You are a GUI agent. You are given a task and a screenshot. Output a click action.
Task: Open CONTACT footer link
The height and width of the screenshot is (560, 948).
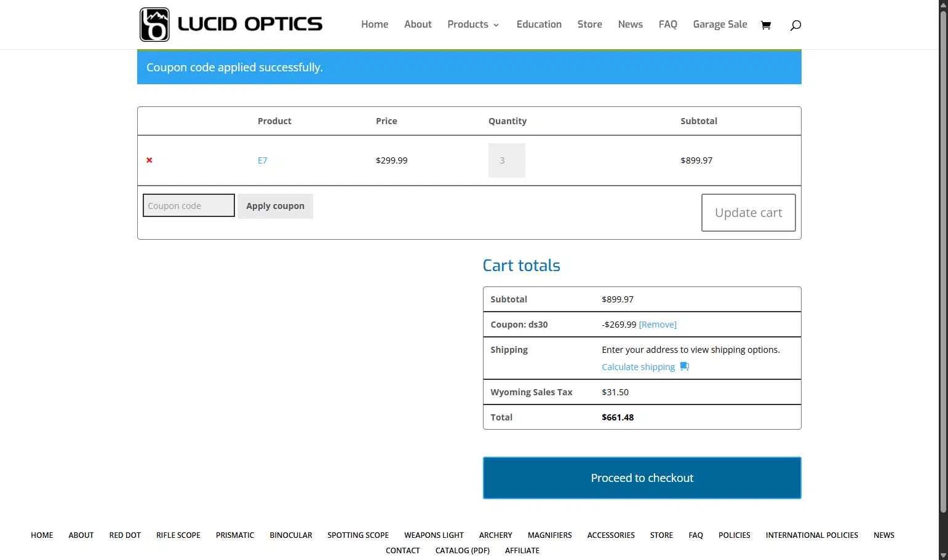[x=403, y=551]
